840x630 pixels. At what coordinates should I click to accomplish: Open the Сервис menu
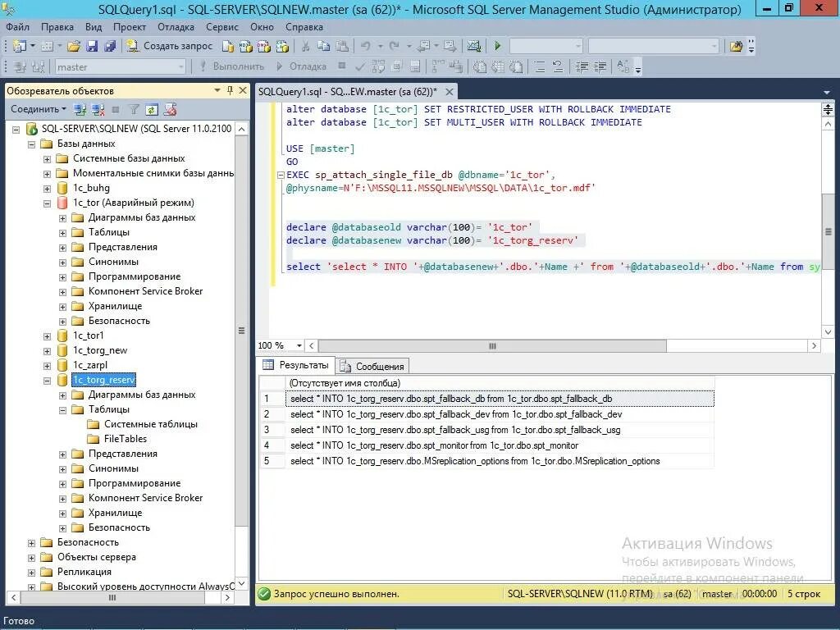[221, 27]
